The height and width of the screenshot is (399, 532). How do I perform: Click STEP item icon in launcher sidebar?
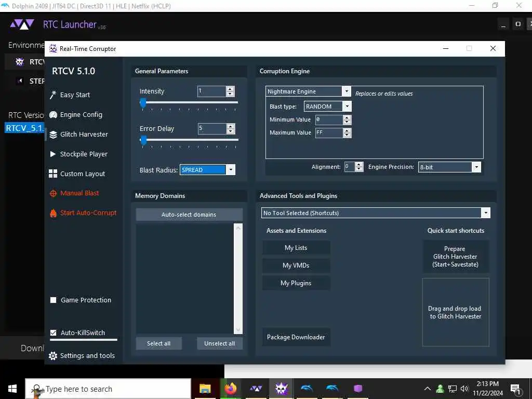[x=20, y=81]
